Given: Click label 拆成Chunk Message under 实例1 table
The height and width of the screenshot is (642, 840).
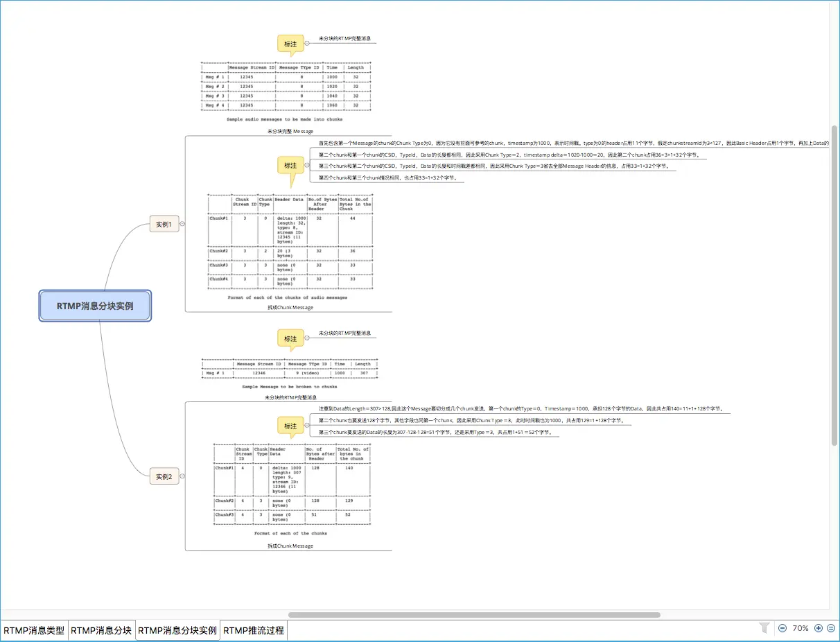Looking at the screenshot, I should coord(290,307).
